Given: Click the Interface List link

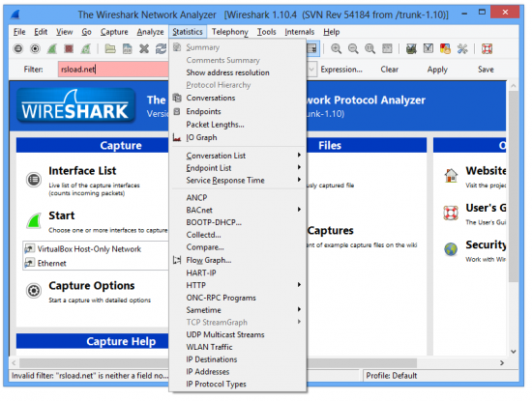Looking at the screenshot, I should pyautogui.click(x=82, y=170).
